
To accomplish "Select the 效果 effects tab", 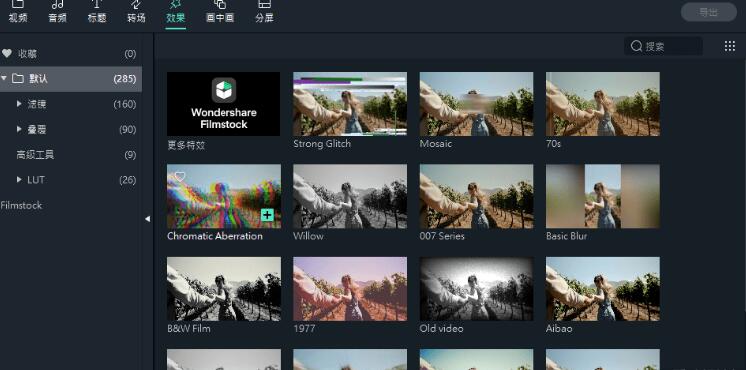I will [176, 13].
